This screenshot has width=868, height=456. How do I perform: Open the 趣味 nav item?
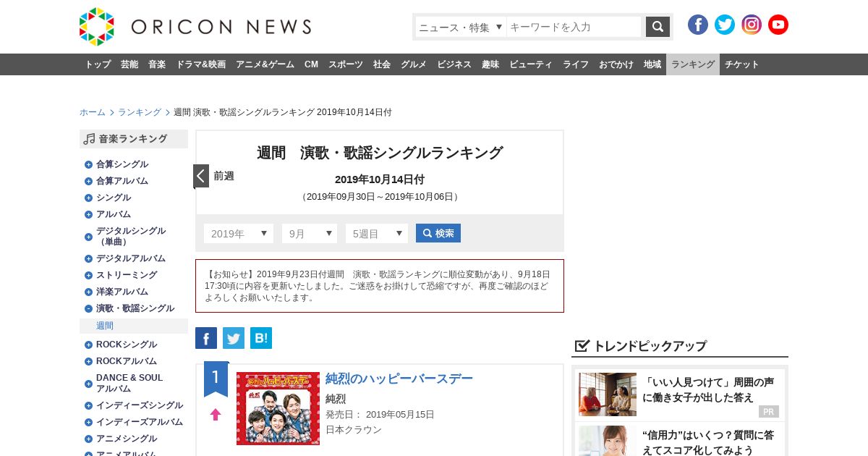[x=490, y=64]
